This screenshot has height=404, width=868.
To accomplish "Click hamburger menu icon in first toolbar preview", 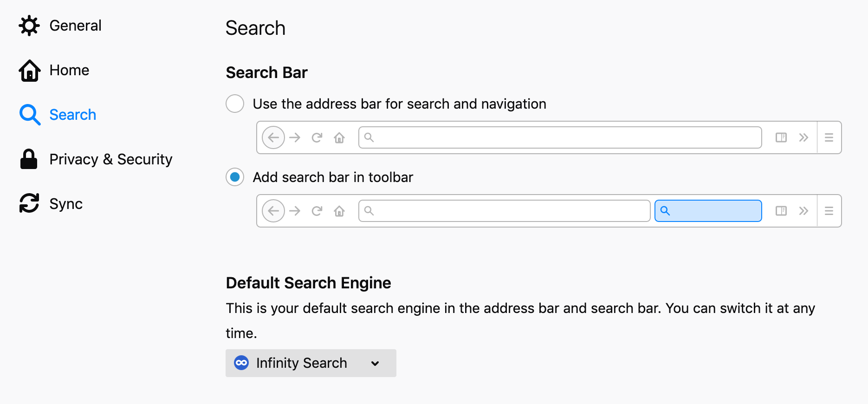I will (829, 137).
